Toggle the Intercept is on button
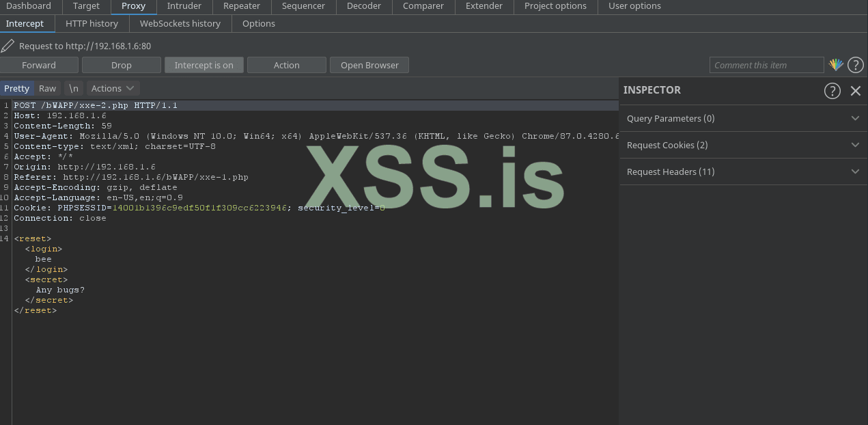 point(204,65)
